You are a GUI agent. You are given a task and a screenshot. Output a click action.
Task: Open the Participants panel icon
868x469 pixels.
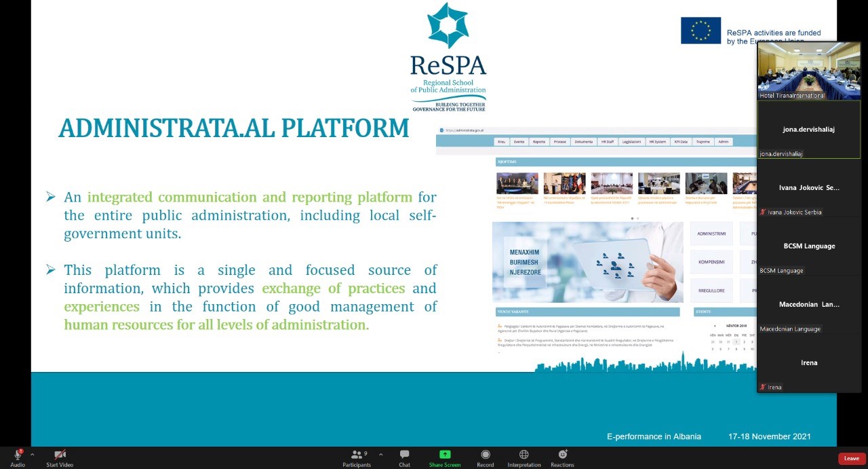[356, 455]
